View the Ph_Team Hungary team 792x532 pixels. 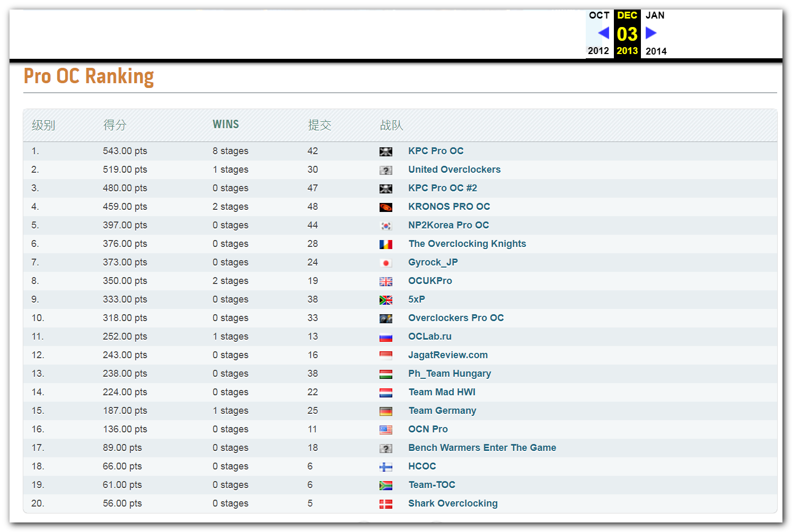tap(450, 374)
